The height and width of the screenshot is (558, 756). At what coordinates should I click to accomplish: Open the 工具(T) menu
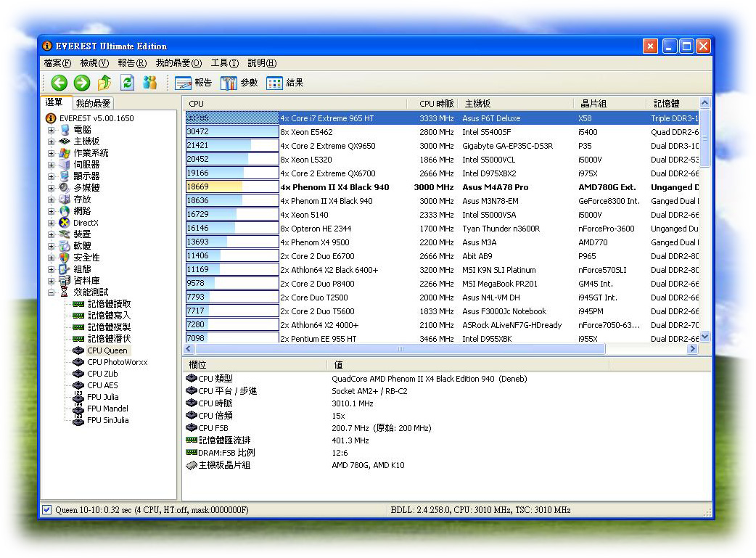coord(224,63)
